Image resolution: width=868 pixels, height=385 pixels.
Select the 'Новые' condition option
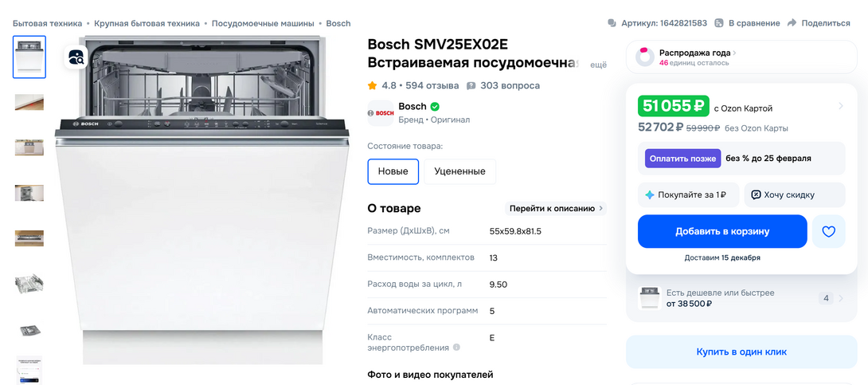point(393,171)
